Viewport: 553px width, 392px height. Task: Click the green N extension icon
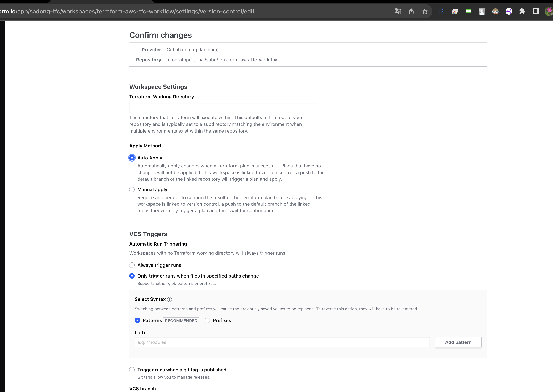468,11
